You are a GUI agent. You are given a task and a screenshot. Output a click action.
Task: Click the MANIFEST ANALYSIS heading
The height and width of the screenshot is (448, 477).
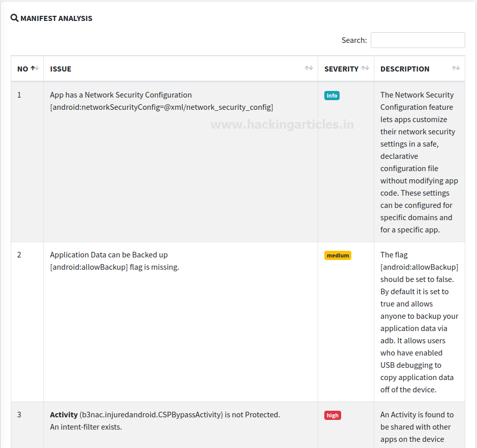pyautogui.click(x=56, y=18)
